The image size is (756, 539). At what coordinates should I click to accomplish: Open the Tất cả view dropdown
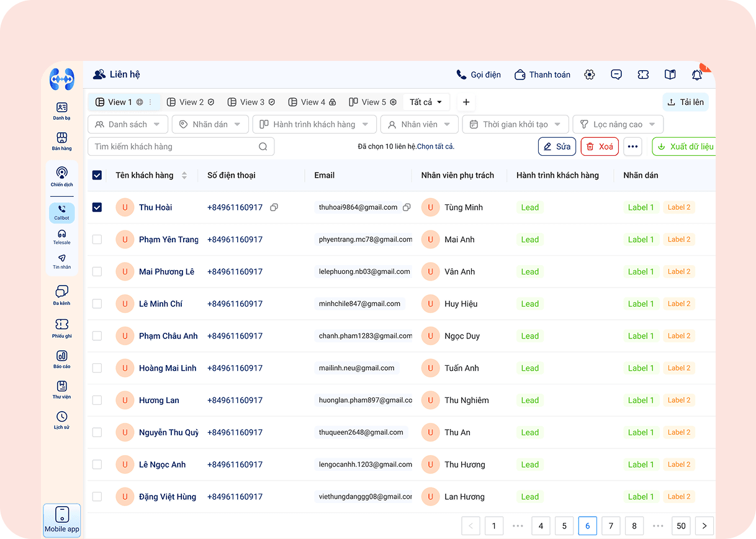(426, 102)
